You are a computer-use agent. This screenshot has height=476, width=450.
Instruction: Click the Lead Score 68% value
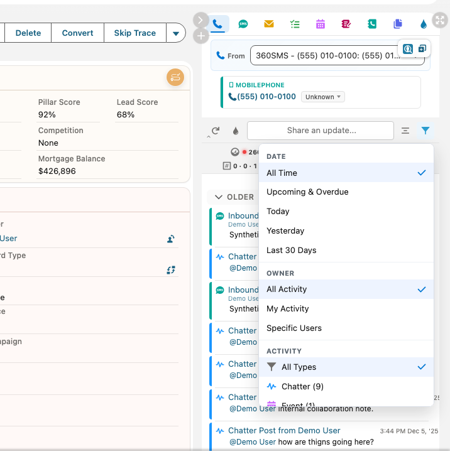[x=126, y=115]
